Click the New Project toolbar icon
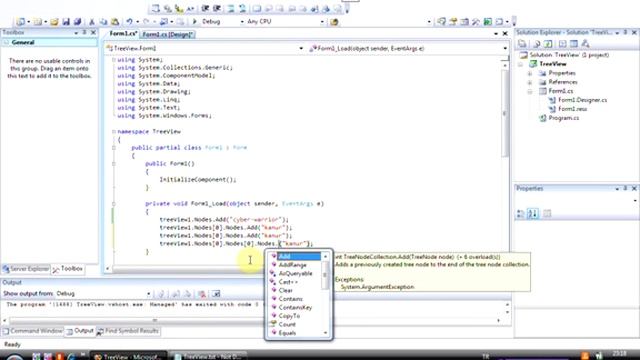The image size is (640, 360). click(x=20, y=22)
